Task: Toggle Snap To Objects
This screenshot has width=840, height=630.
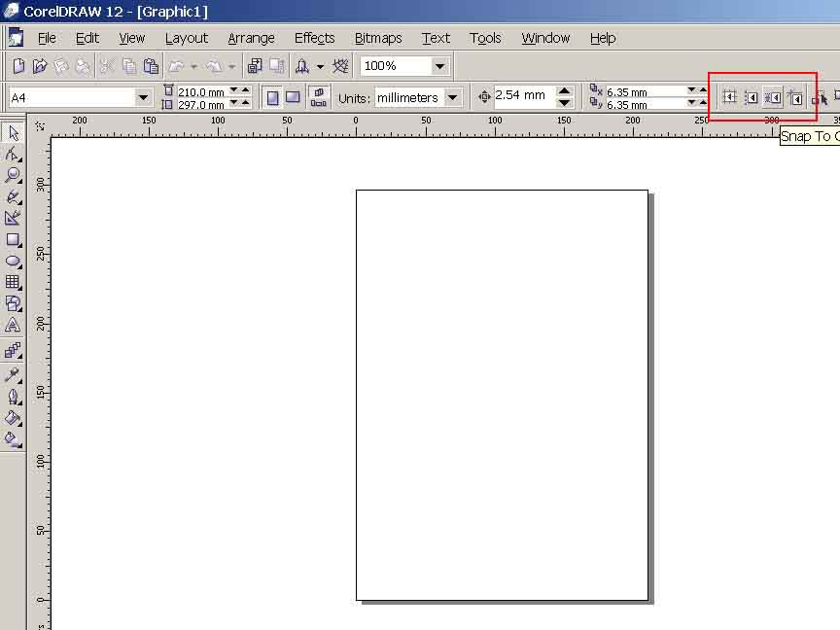Action: tap(773, 97)
